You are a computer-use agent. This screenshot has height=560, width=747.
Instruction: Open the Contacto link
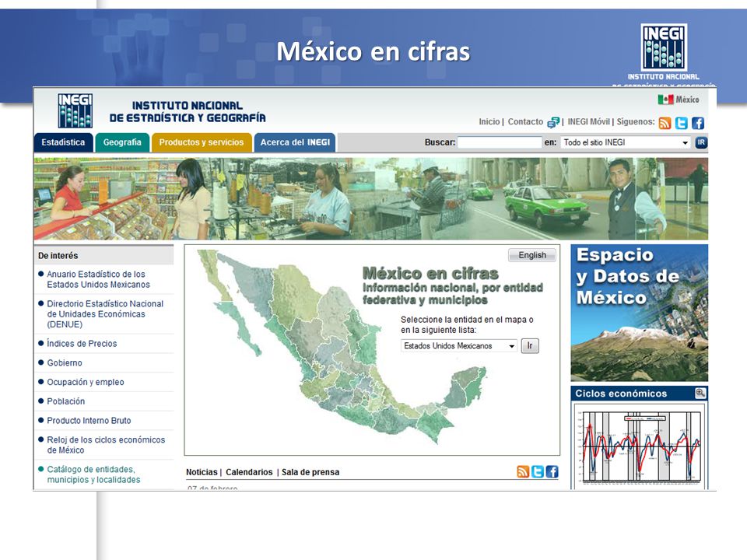tap(525, 121)
